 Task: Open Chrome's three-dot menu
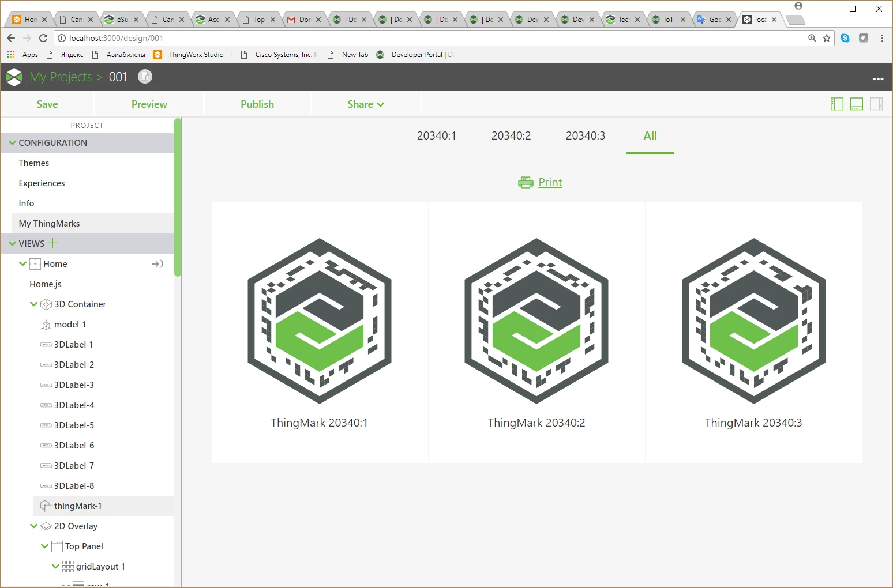[x=883, y=38]
